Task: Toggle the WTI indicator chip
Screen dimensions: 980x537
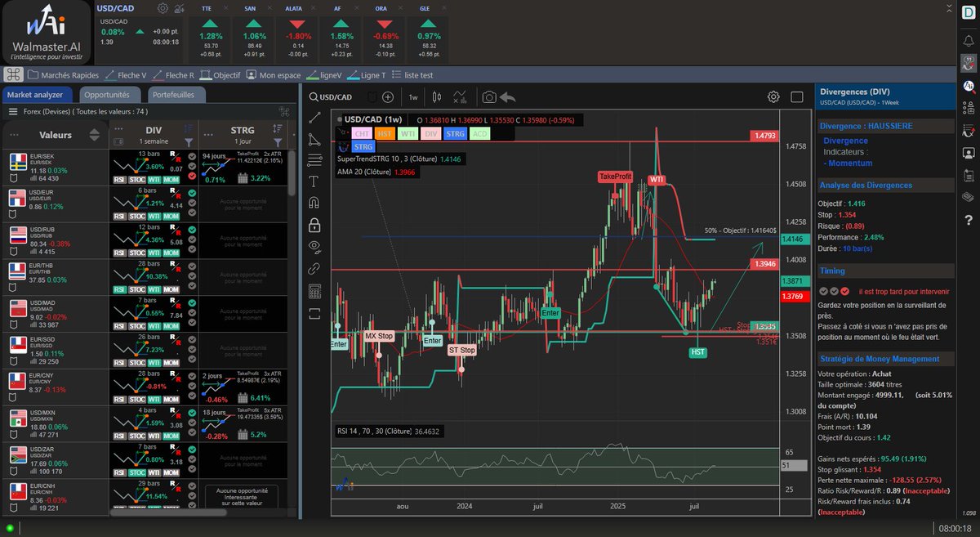Action: pyautogui.click(x=408, y=132)
